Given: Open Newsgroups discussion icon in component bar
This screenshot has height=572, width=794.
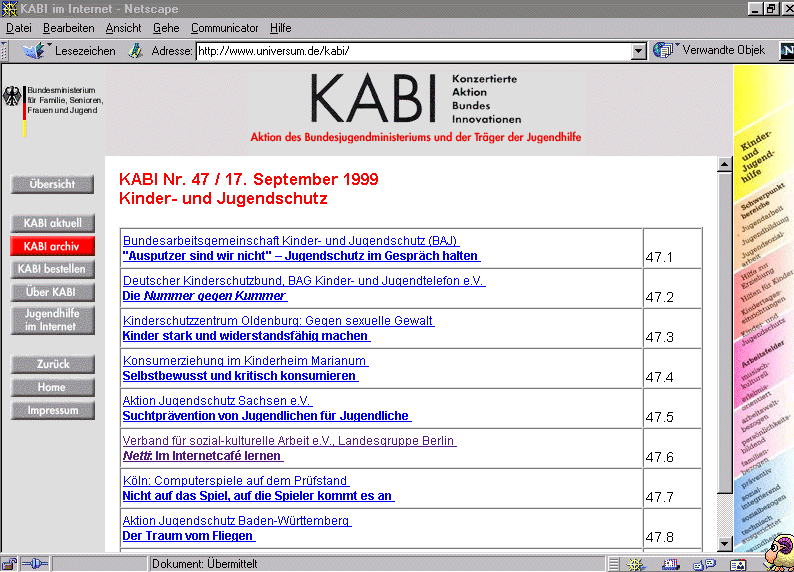Looking at the screenshot, I should point(704,564).
